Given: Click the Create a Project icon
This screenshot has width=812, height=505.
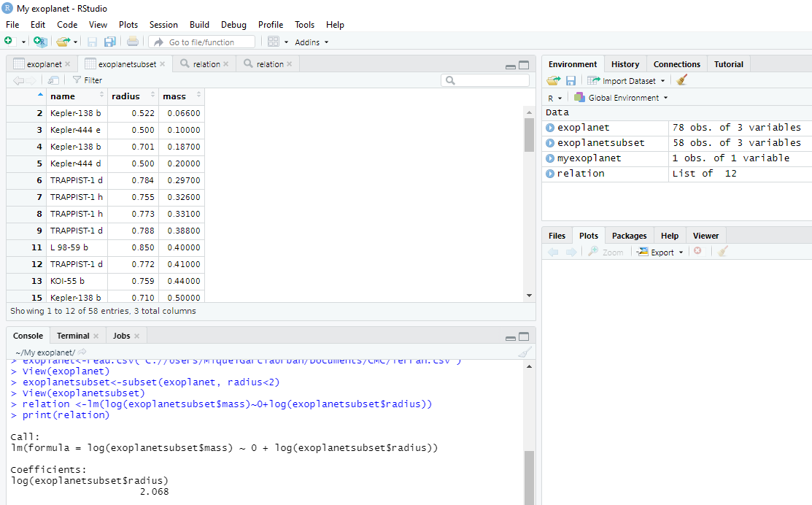Looking at the screenshot, I should point(39,42).
